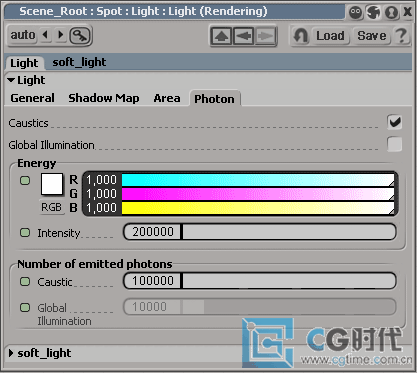Image resolution: width=417 pixels, height=373 pixels.
Task: Click the magenta G color slider
Action: point(258,194)
